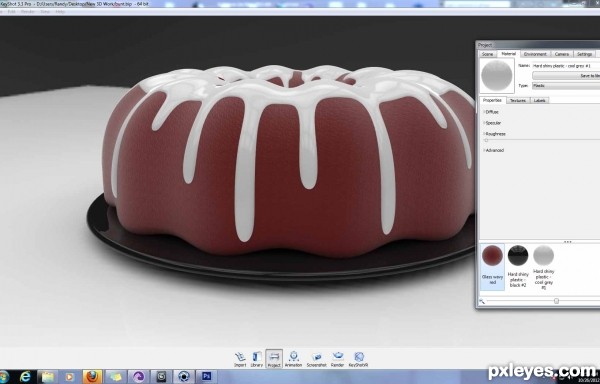
Task: Select Hard shiny plastic black #2 material
Action: (x=518, y=267)
